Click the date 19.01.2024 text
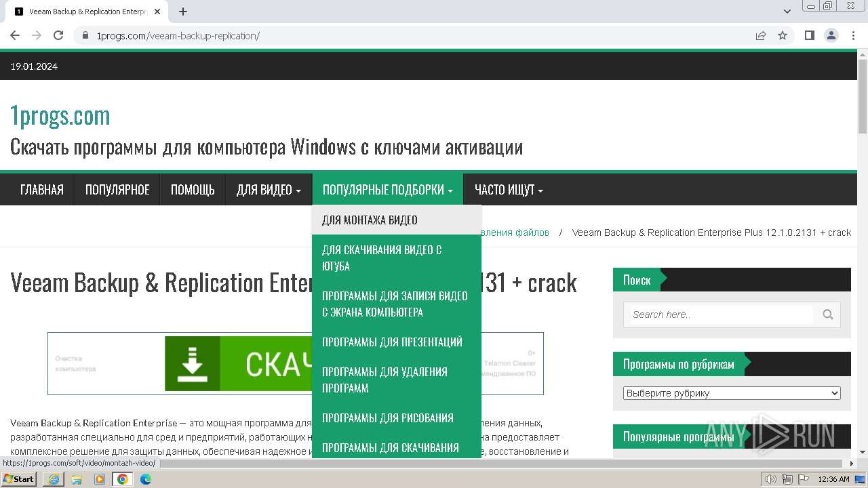The width and height of the screenshot is (868, 488). 34,66
